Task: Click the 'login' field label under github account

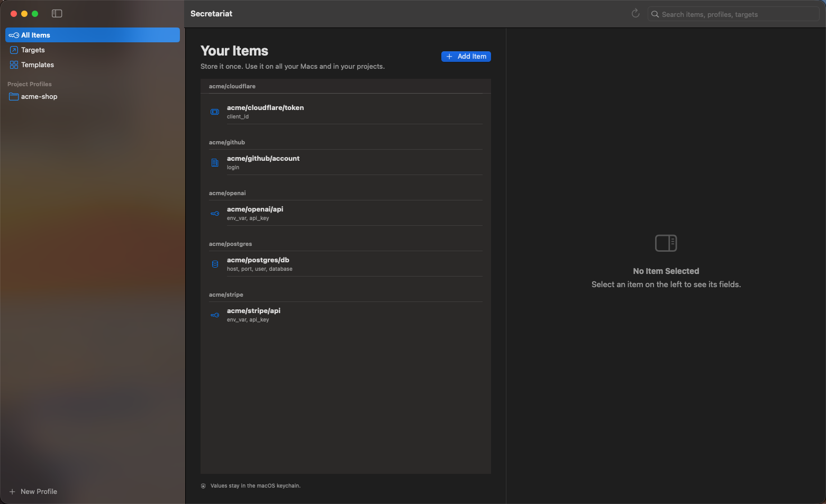Action: coord(233,168)
